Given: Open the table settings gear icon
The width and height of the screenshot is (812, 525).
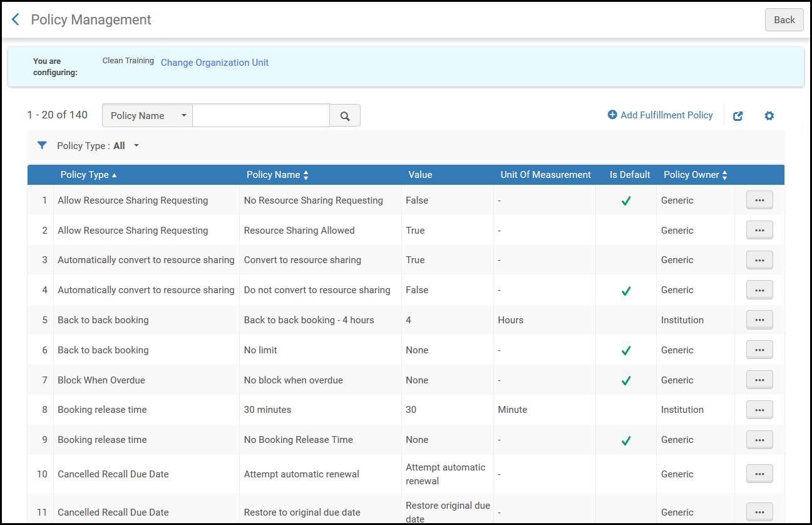Looking at the screenshot, I should tap(769, 116).
